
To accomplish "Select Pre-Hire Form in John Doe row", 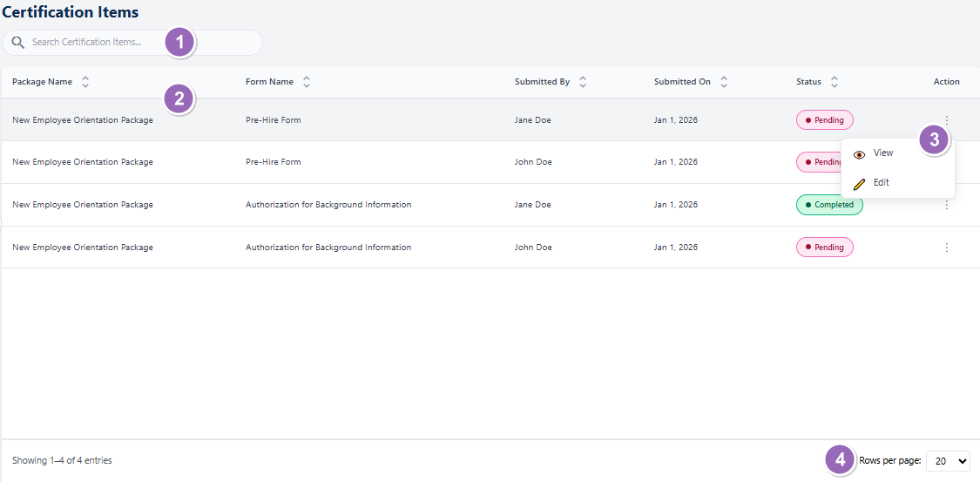I will [274, 162].
